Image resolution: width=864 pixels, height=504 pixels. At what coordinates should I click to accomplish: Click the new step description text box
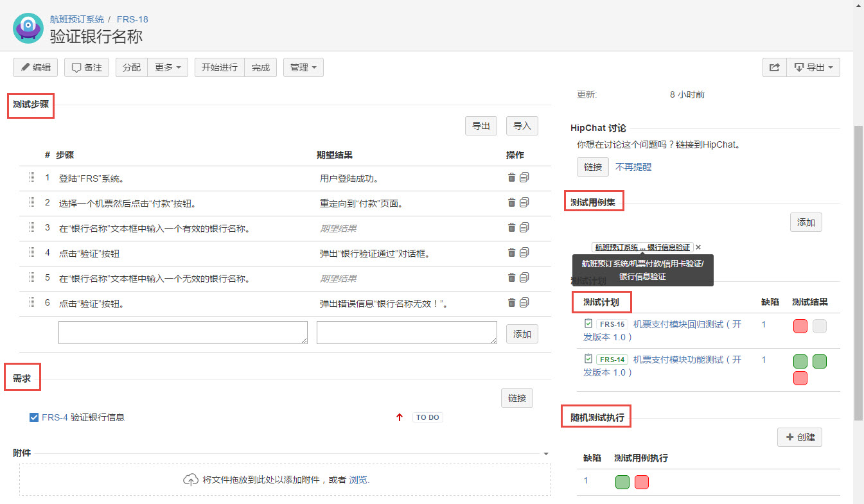[183, 333]
